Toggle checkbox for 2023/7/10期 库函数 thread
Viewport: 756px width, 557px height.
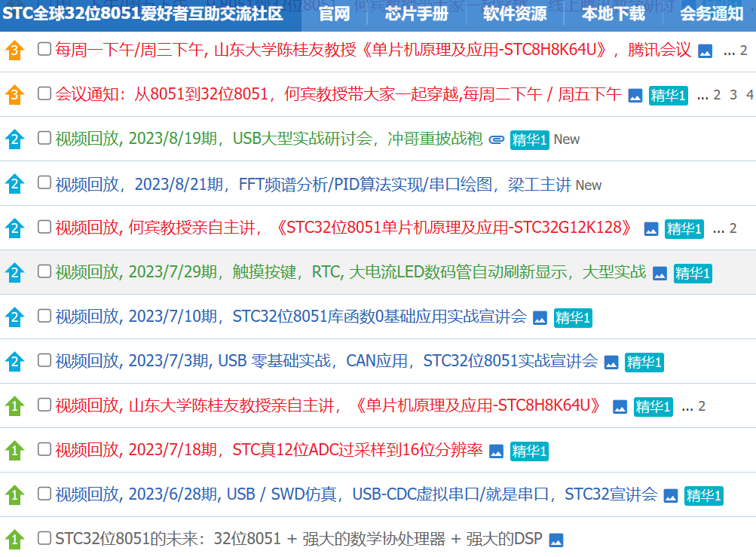[x=44, y=315]
